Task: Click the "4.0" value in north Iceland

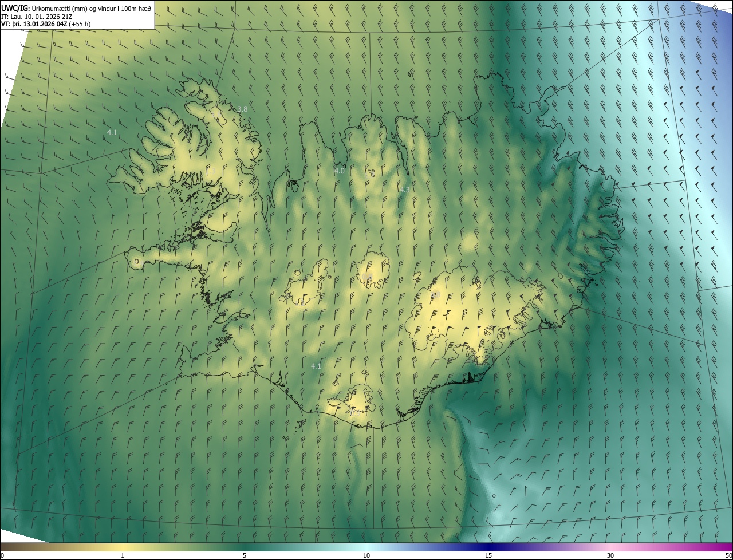Action: tap(340, 171)
